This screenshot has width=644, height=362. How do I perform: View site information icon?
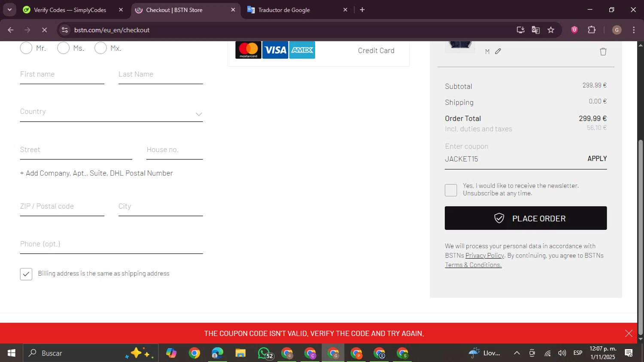point(65,30)
